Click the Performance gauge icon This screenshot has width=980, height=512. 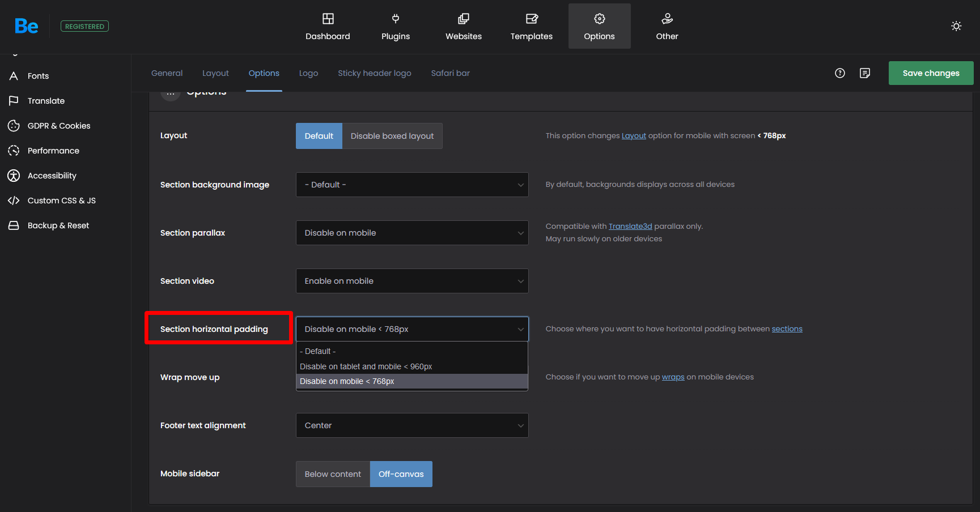14,151
